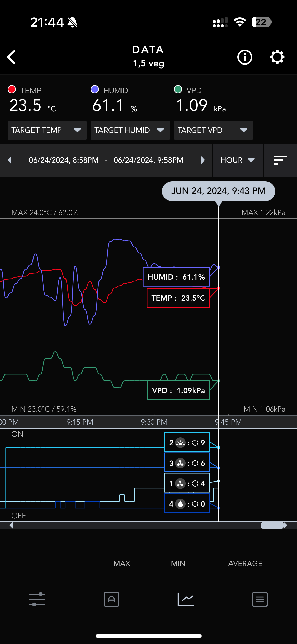Go to the next time range arrow
The width and height of the screenshot is (297, 644).
point(203,160)
